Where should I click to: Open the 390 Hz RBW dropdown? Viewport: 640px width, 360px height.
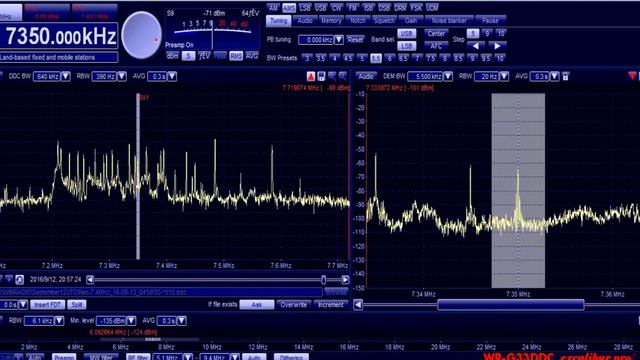[122, 76]
